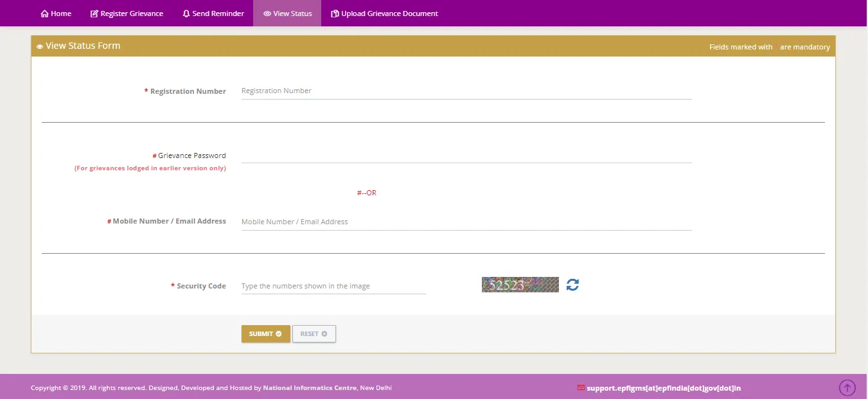The height and width of the screenshot is (399, 868).
Task: Click the envelope icon next to support email
Action: click(x=580, y=387)
